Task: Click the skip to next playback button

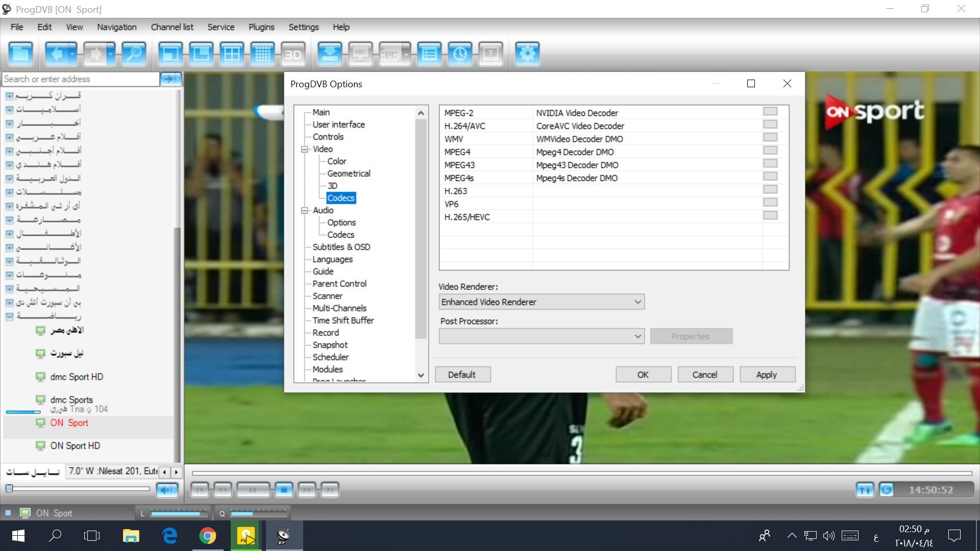Action: click(330, 490)
